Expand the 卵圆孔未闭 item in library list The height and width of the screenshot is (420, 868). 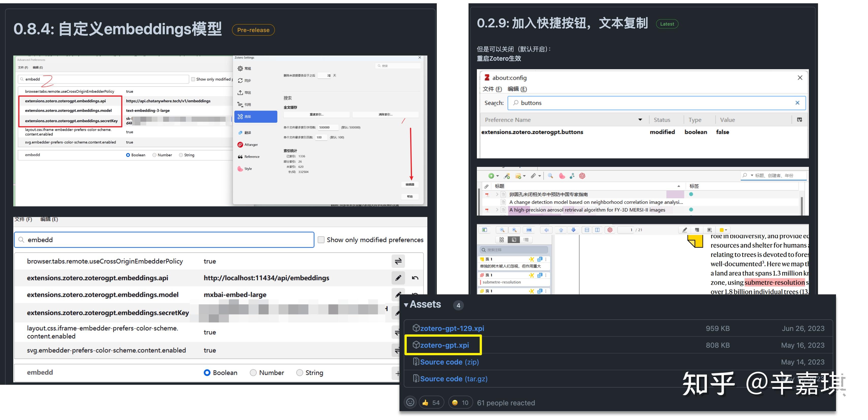498,194
